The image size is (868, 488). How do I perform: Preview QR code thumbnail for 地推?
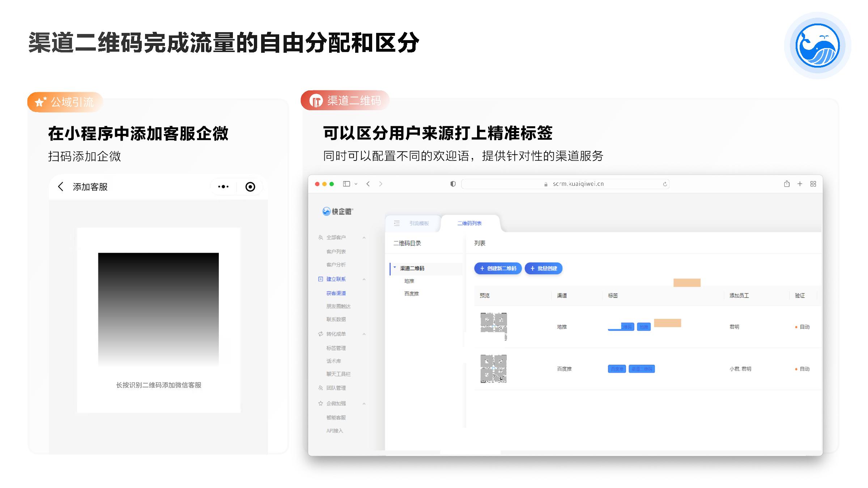[494, 326]
